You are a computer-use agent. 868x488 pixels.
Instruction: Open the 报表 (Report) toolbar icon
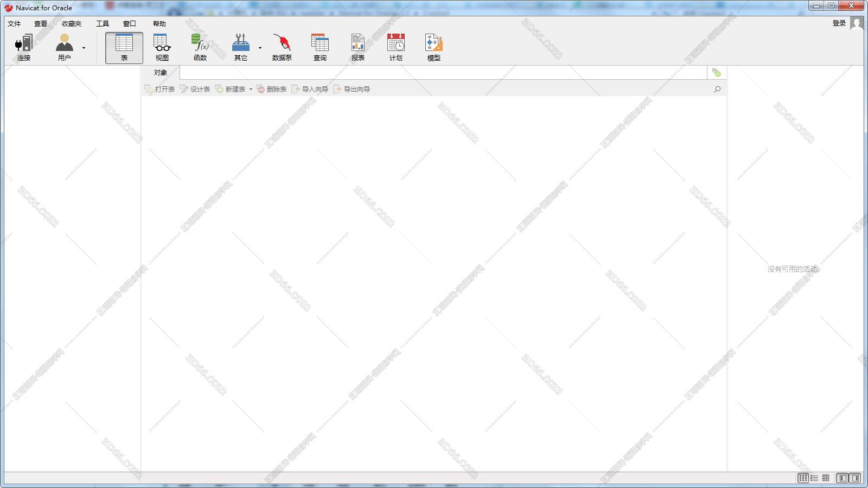358,47
